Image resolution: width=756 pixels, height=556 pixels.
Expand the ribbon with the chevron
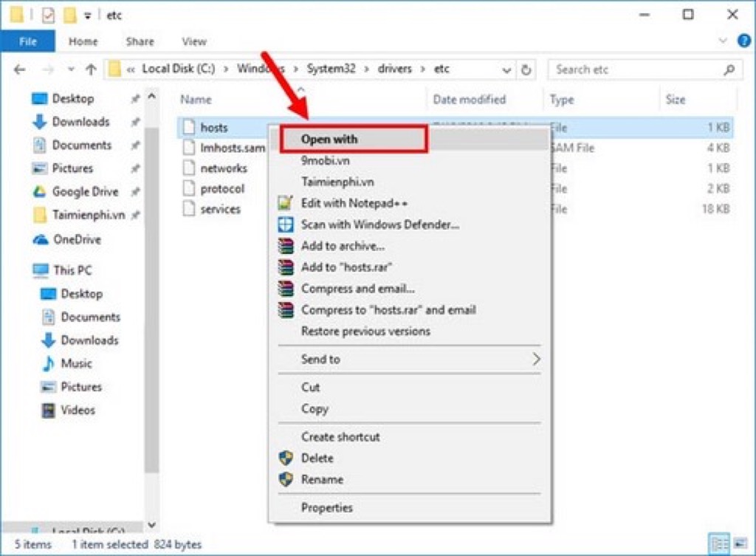(723, 41)
